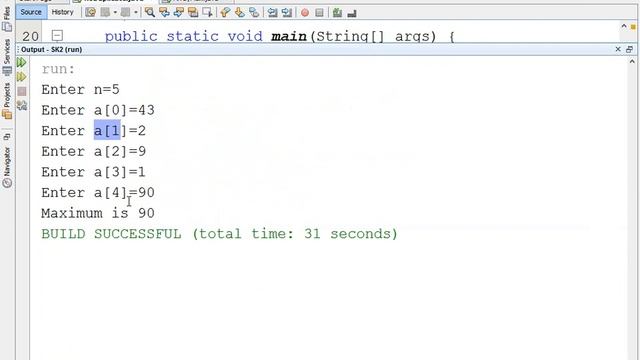
Task: Click the 'Enter a[3]=1' output line
Action: point(93,172)
